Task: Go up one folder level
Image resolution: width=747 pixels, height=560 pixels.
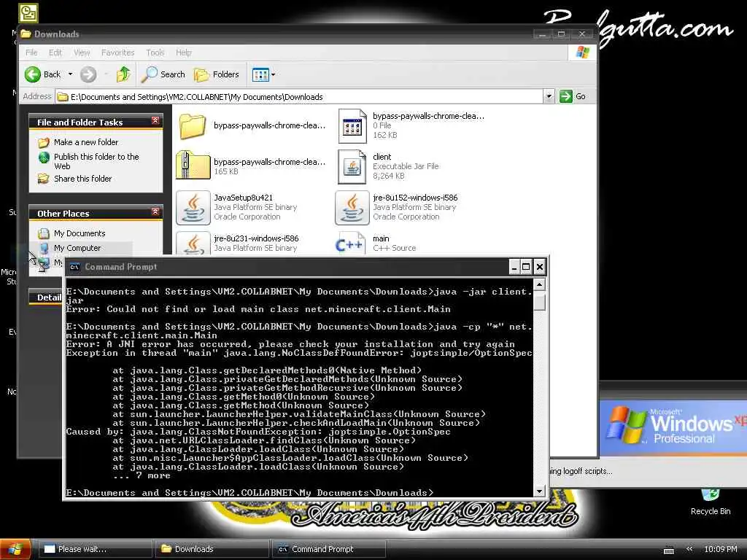Action: 123,74
